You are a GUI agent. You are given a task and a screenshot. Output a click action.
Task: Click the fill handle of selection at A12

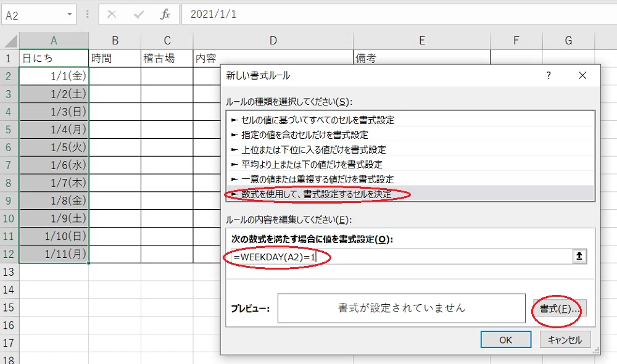coord(89,263)
